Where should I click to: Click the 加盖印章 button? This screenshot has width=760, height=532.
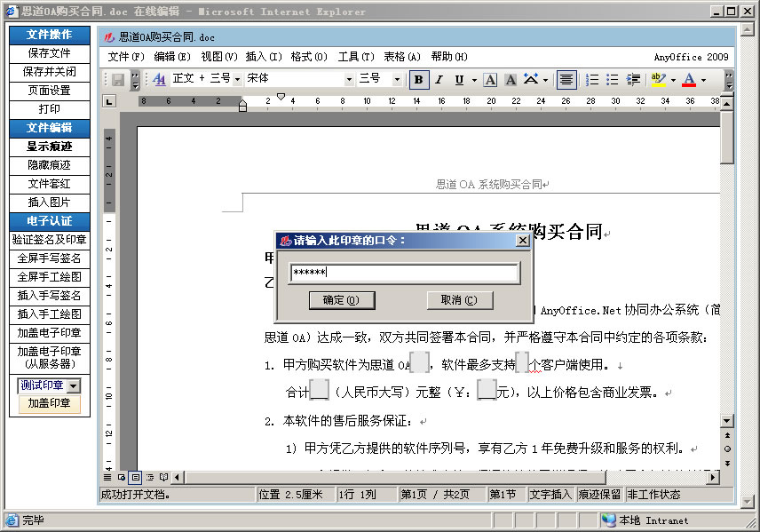[x=50, y=403]
